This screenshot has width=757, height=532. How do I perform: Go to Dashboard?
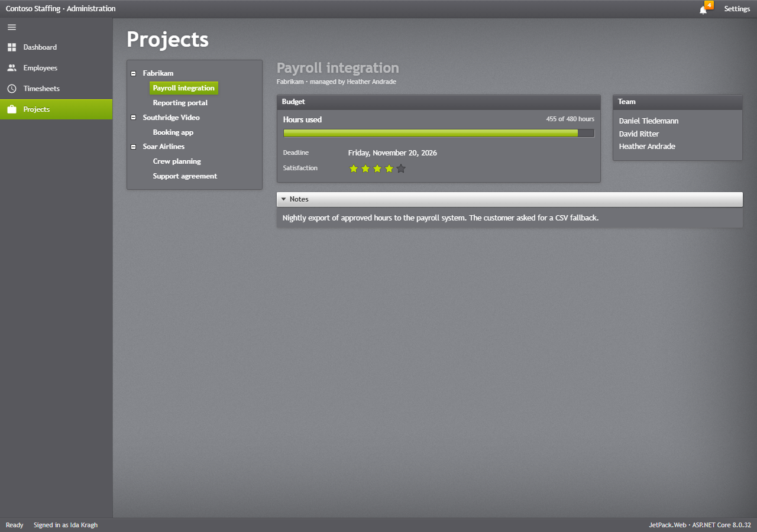point(56,47)
